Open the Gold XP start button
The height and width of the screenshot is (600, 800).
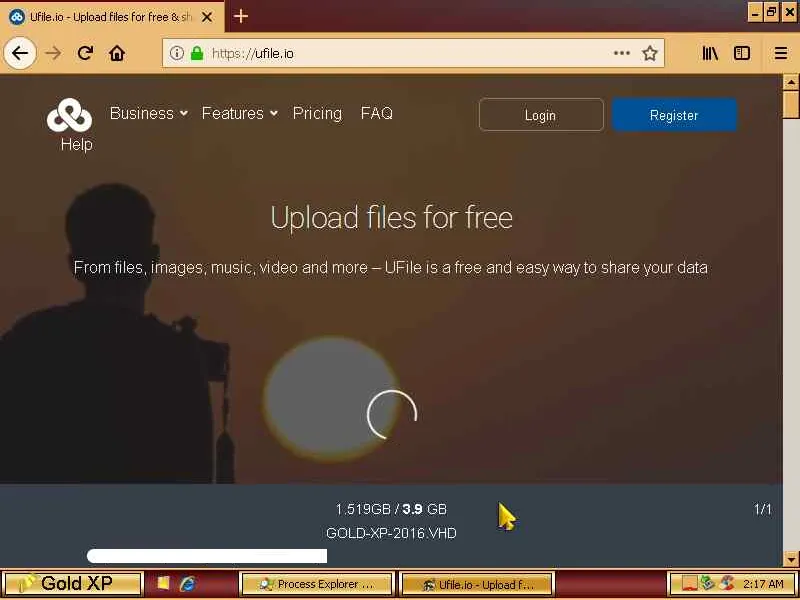(x=72, y=583)
